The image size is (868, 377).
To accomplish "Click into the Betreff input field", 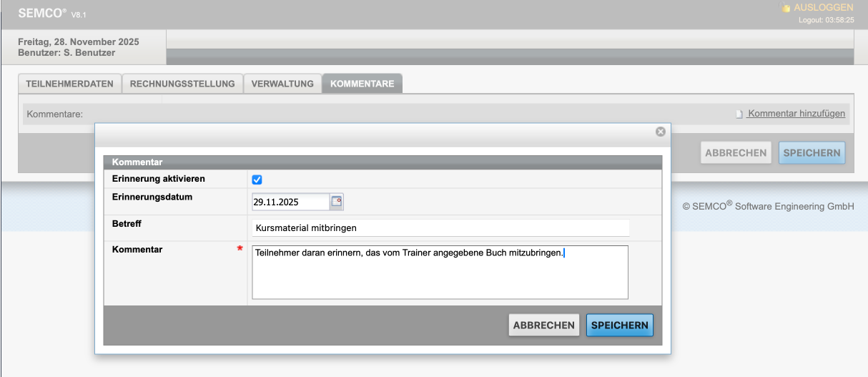I will coord(440,227).
